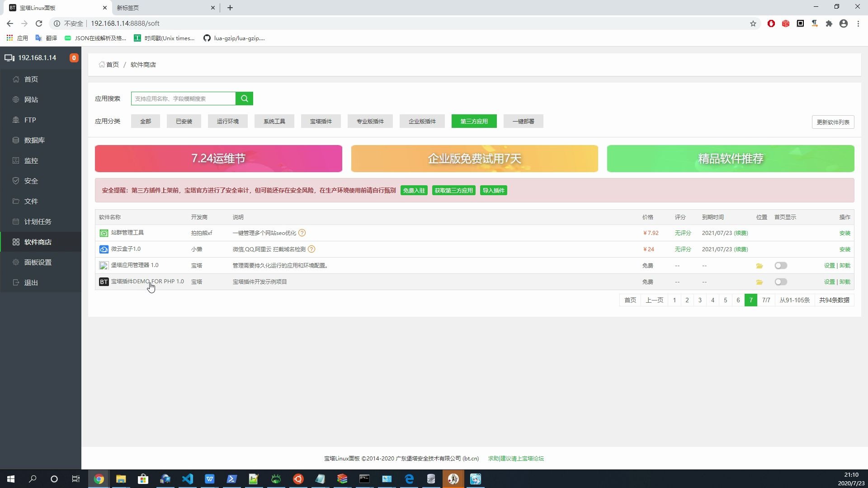Select 系统工具 category filter
868x488 pixels.
point(274,121)
